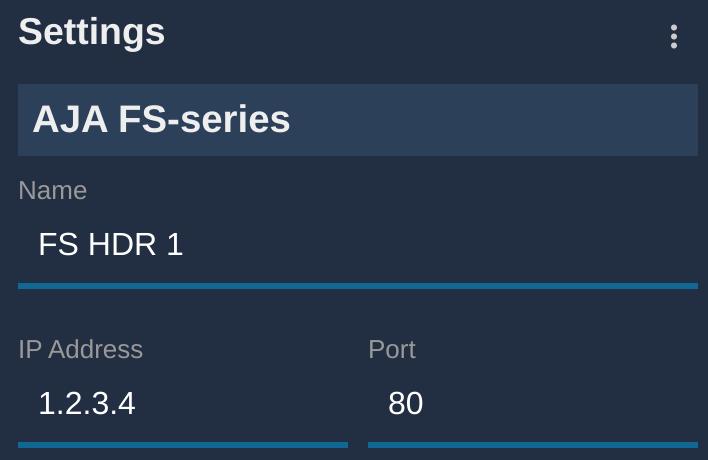Show more actions via vertical ellipsis icon
Viewport: 708px width, 460px height.
click(674, 37)
